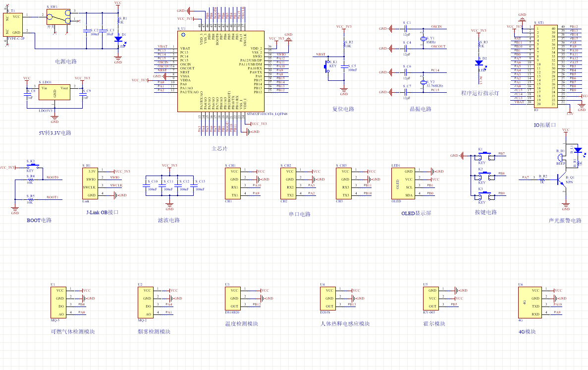Select the S_C10 100nF filter capacitor

pos(146,185)
